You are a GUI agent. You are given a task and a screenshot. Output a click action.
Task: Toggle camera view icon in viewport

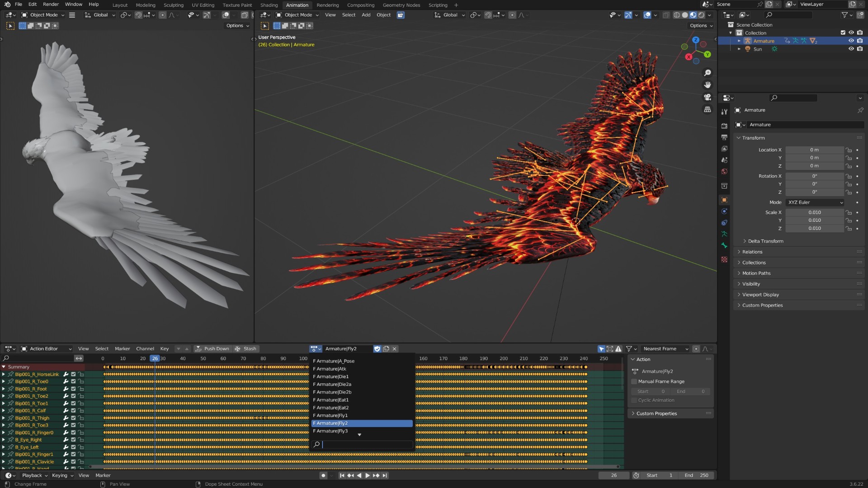[x=708, y=97]
